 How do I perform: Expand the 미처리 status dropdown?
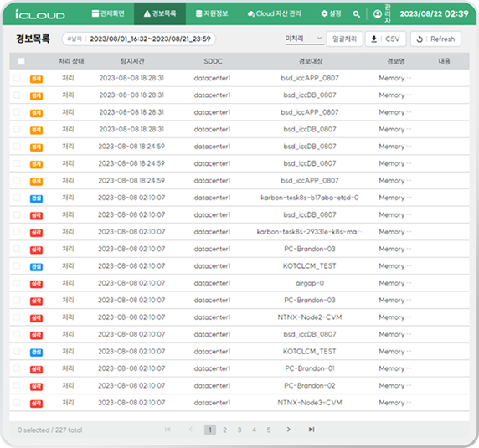pyautogui.click(x=304, y=39)
